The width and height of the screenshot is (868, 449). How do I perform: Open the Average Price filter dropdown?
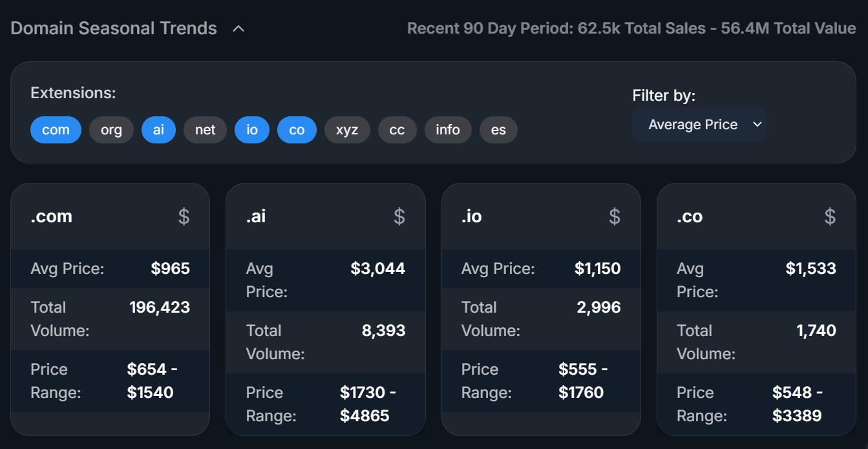[x=699, y=125]
